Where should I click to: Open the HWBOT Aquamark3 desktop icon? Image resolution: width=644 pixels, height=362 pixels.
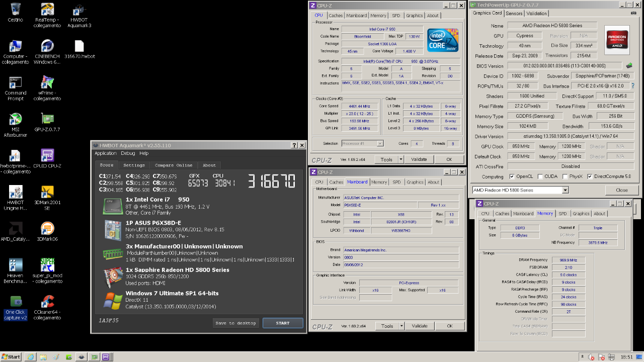tap(79, 15)
